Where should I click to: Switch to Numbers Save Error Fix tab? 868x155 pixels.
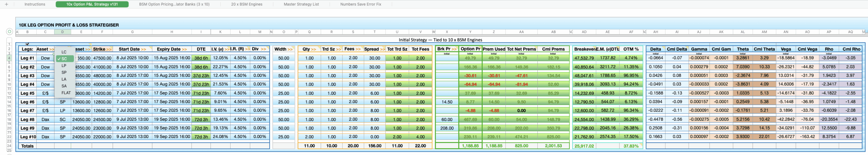click(x=360, y=4)
